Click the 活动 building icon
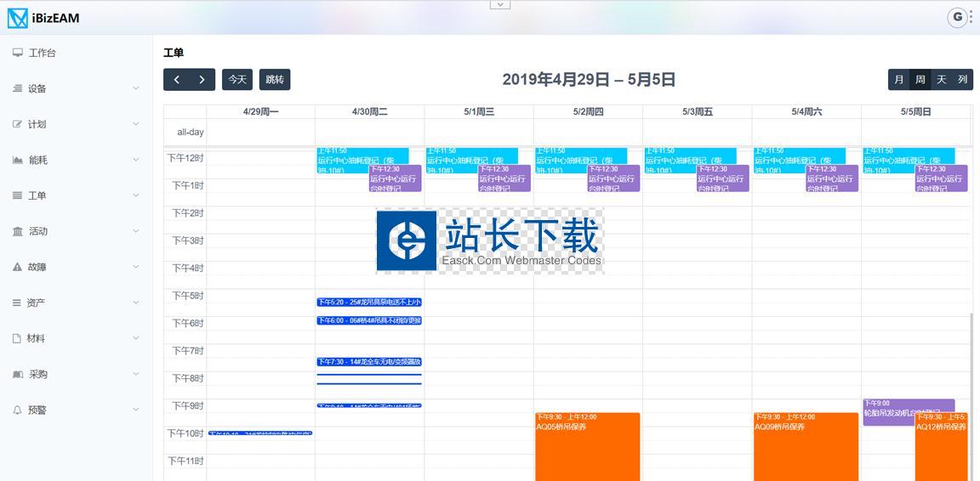 coord(18,231)
